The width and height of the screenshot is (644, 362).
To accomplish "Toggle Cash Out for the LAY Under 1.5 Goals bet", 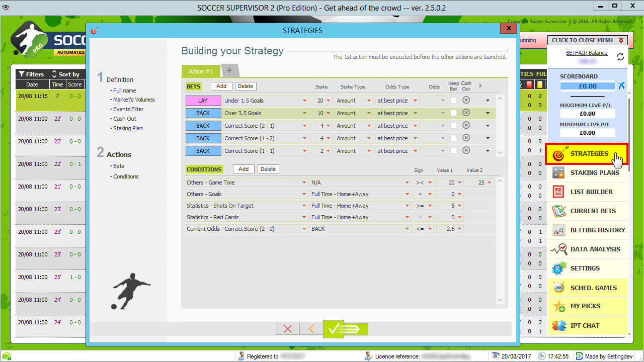I will (466, 100).
